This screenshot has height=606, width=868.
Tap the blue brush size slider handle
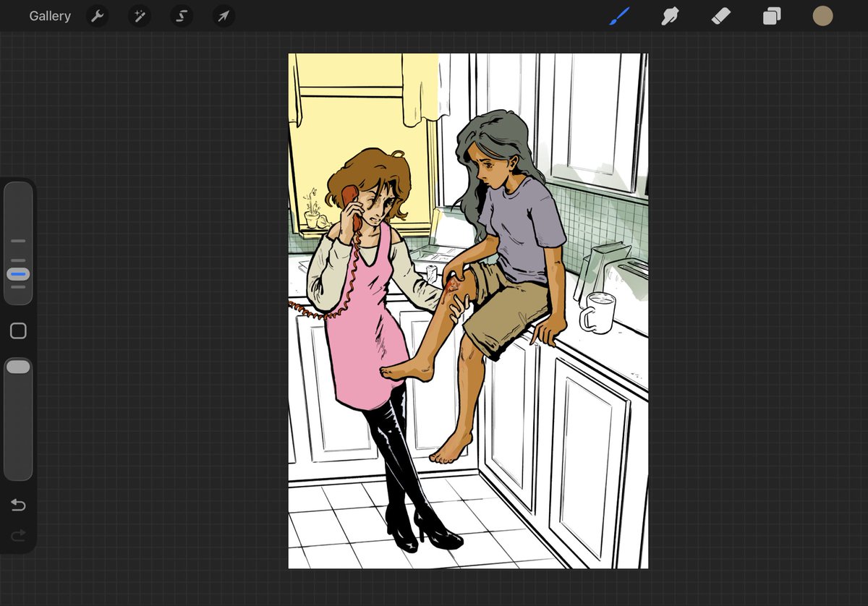(x=18, y=274)
